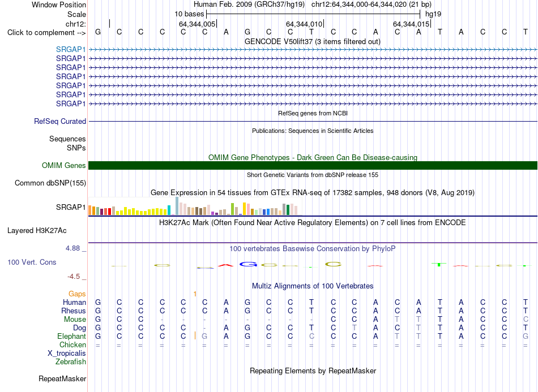Viewport: 538px width, 392px height.
Task: Click the hg19 assembly label by scale
Action: coord(433,14)
